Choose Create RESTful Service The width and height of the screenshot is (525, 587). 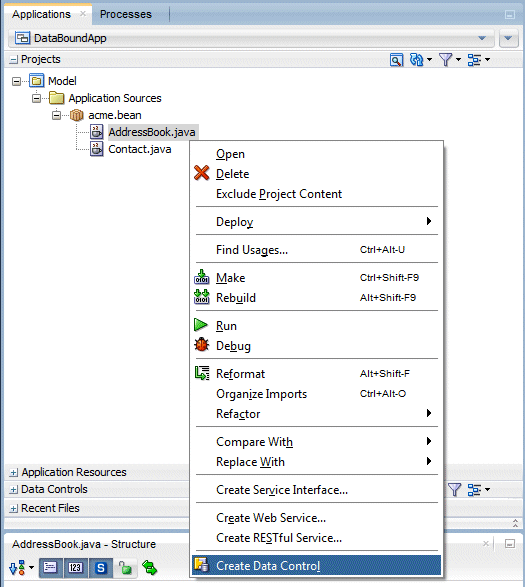(x=317, y=538)
